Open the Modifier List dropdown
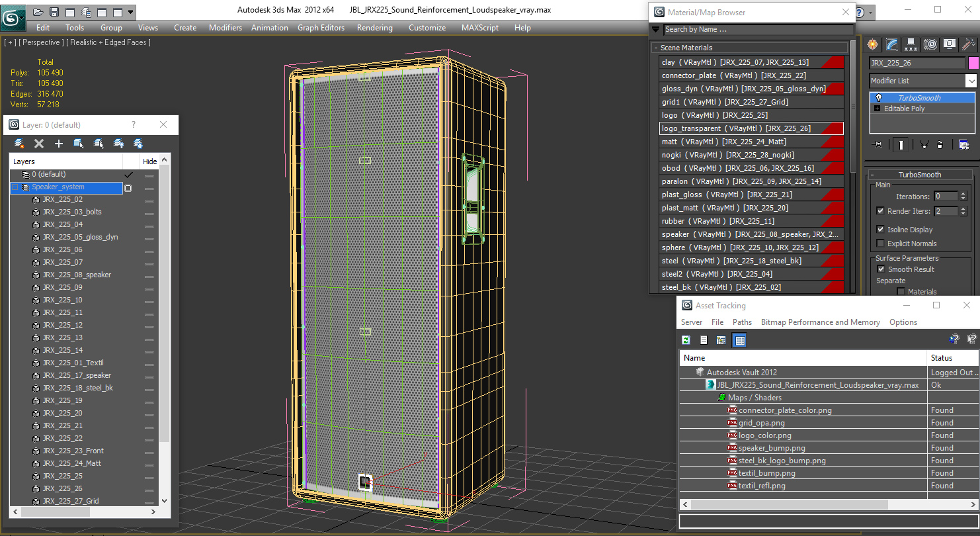The width and height of the screenshot is (980, 536). point(971,81)
